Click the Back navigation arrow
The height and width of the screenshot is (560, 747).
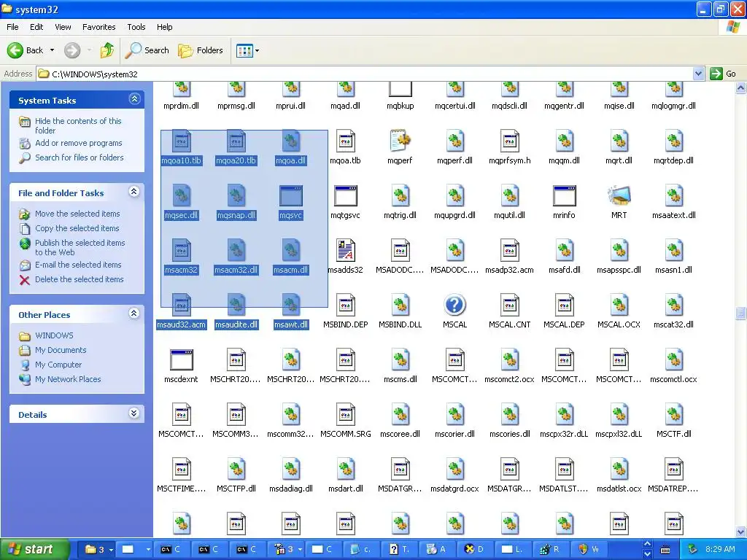15,50
